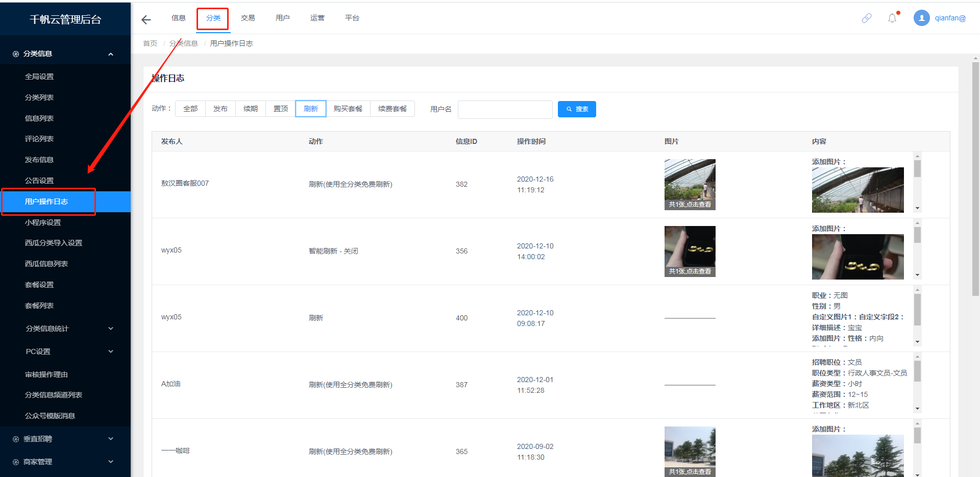
Task: Select the 续期 action filter
Action: tap(251, 109)
